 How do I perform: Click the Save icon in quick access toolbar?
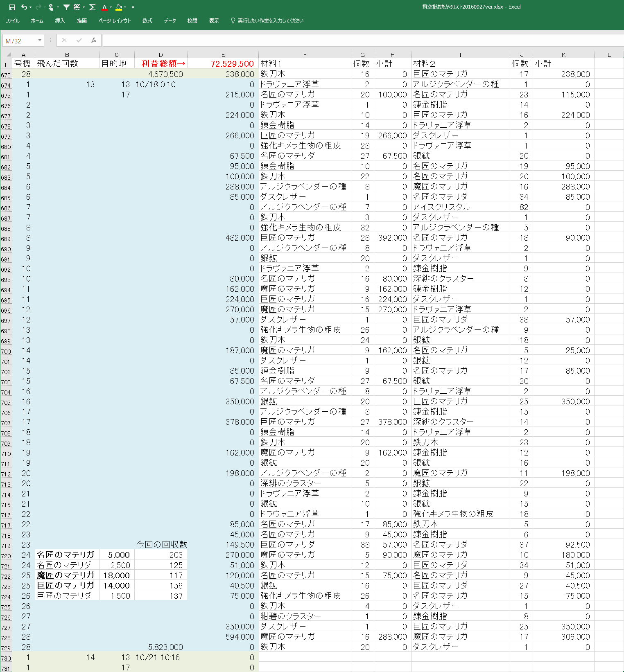12,7
